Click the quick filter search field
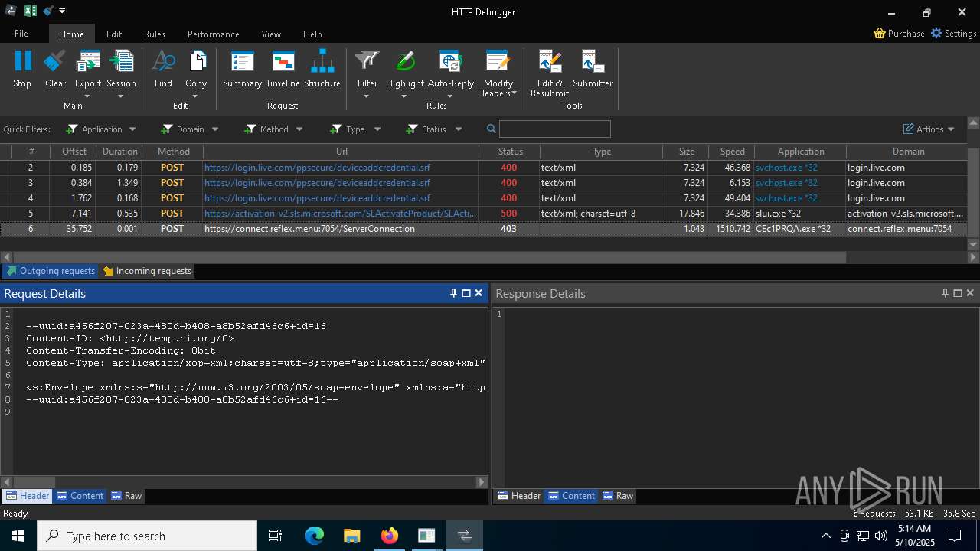The height and width of the screenshot is (551, 980). (x=555, y=129)
